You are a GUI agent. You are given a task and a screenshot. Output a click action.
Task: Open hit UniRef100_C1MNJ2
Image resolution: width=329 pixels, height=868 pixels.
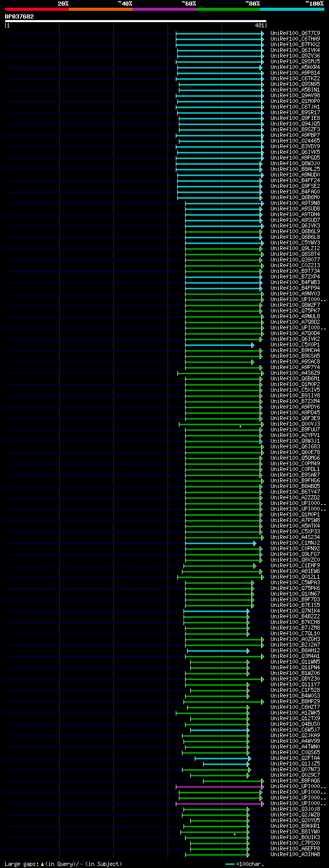pos(295,543)
